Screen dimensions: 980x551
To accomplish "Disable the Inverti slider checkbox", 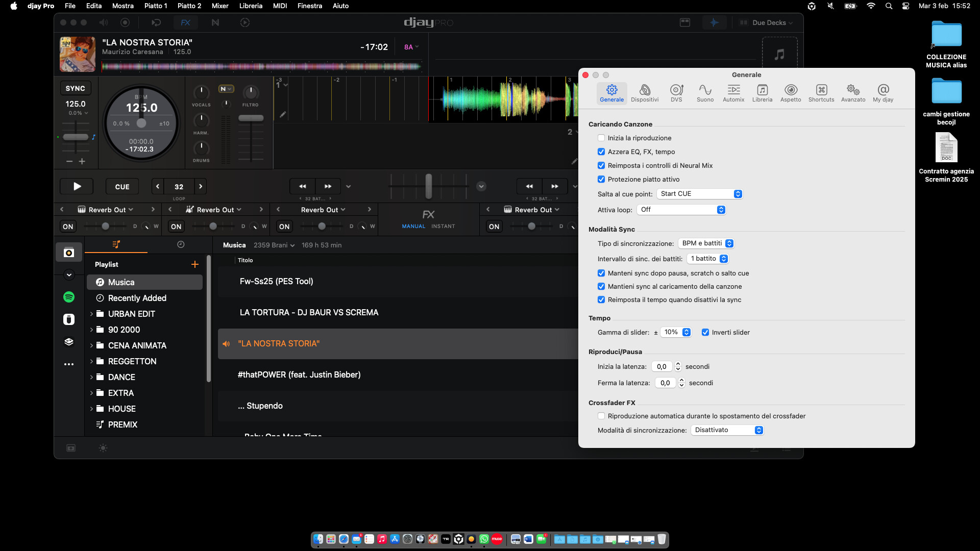I will click(705, 333).
